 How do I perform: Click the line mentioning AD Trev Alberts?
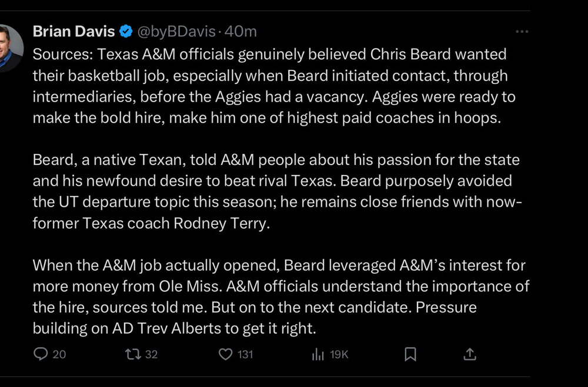[x=175, y=328]
